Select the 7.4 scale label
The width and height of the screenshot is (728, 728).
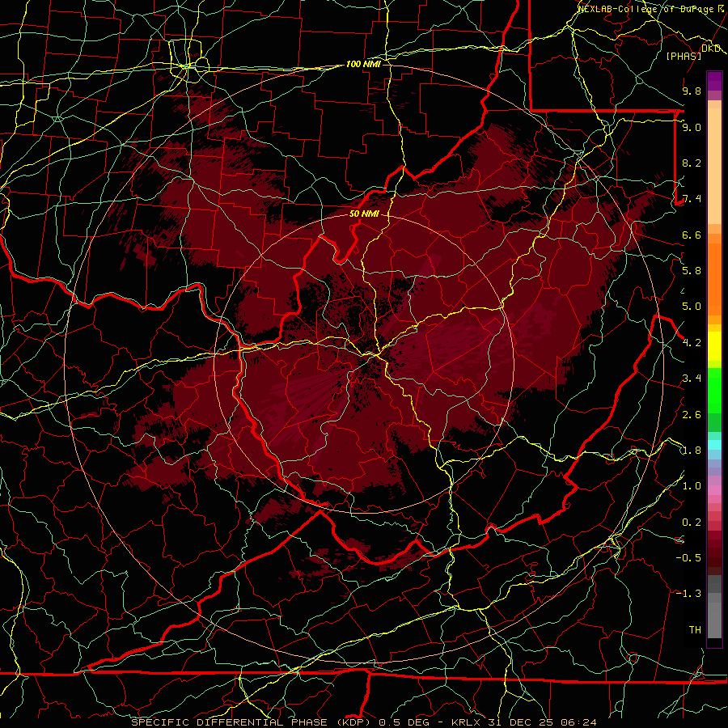pyautogui.click(x=692, y=199)
